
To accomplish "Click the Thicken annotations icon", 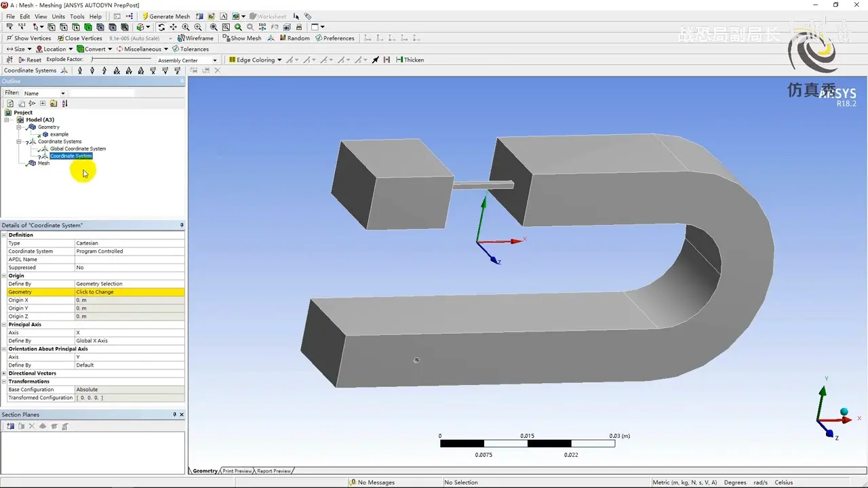I will pos(410,60).
